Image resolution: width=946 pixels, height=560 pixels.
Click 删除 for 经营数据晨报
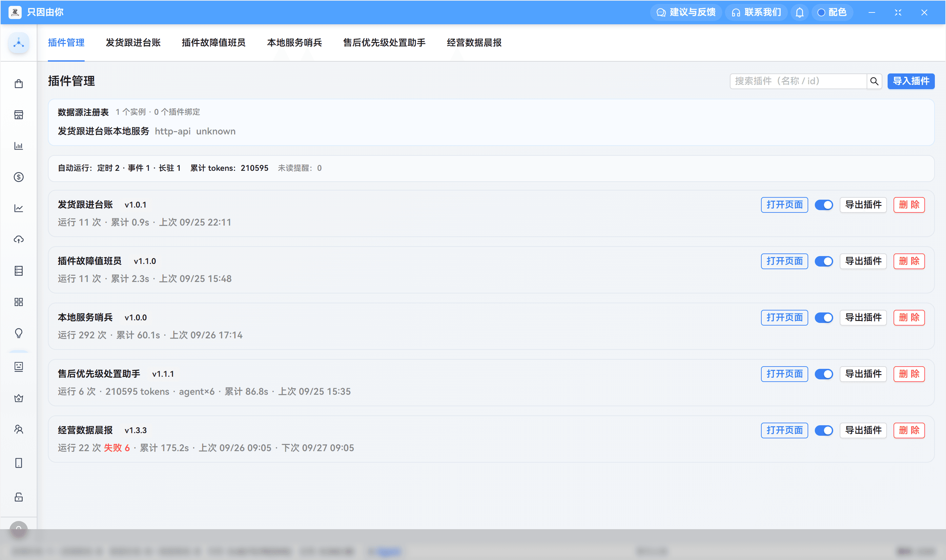coord(909,430)
